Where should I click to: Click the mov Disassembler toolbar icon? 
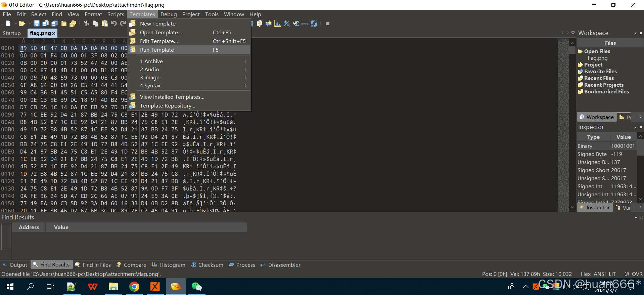305,24
